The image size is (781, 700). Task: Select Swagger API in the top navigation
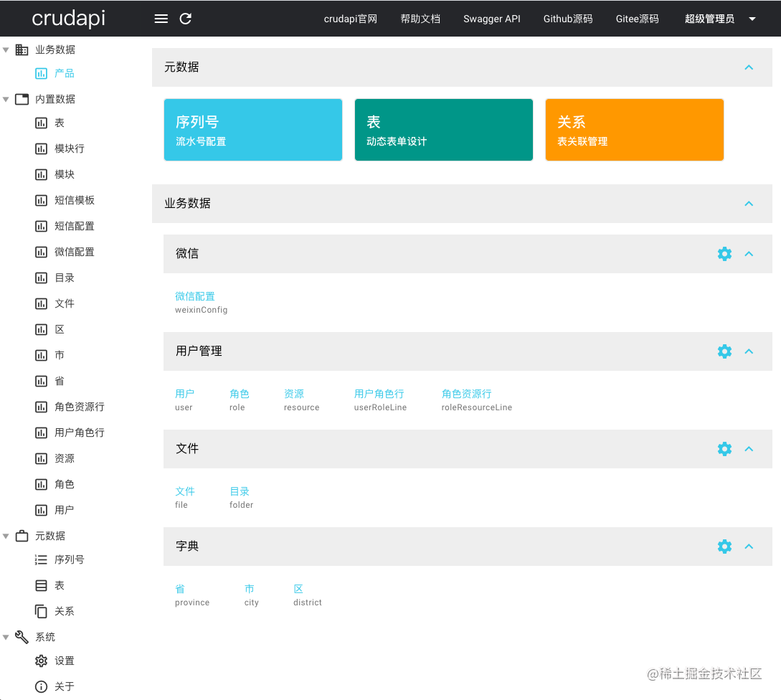coord(492,19)
